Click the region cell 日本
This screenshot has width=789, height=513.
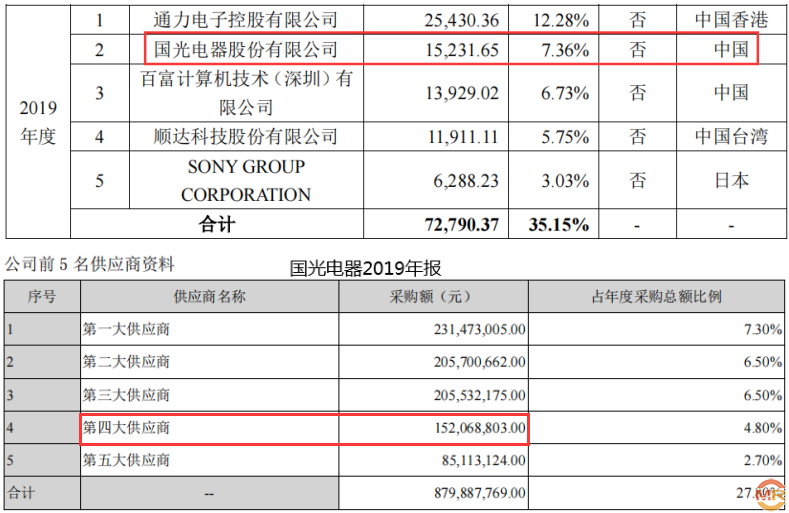pos(731,180)
